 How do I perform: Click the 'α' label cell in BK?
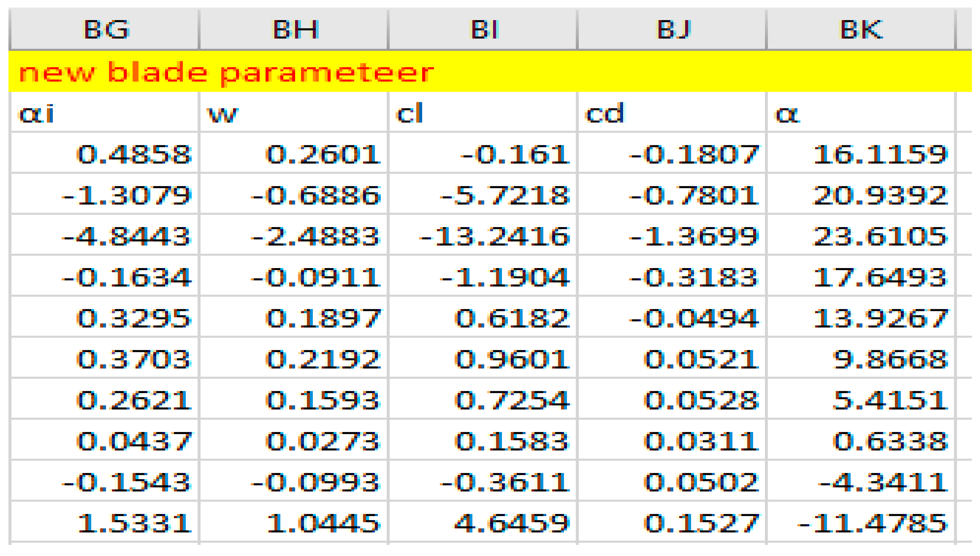click(x=861, y=113)
